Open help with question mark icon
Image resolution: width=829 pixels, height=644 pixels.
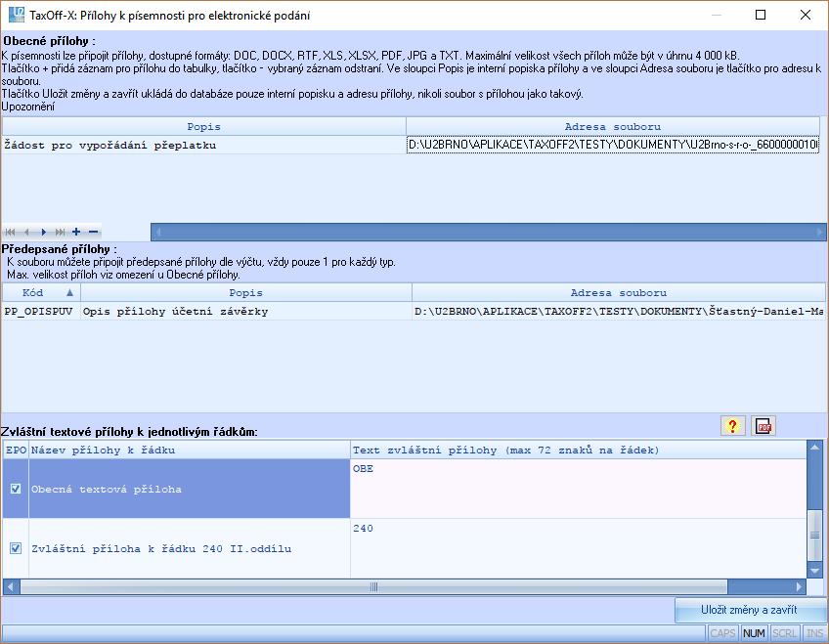[733, 426]
